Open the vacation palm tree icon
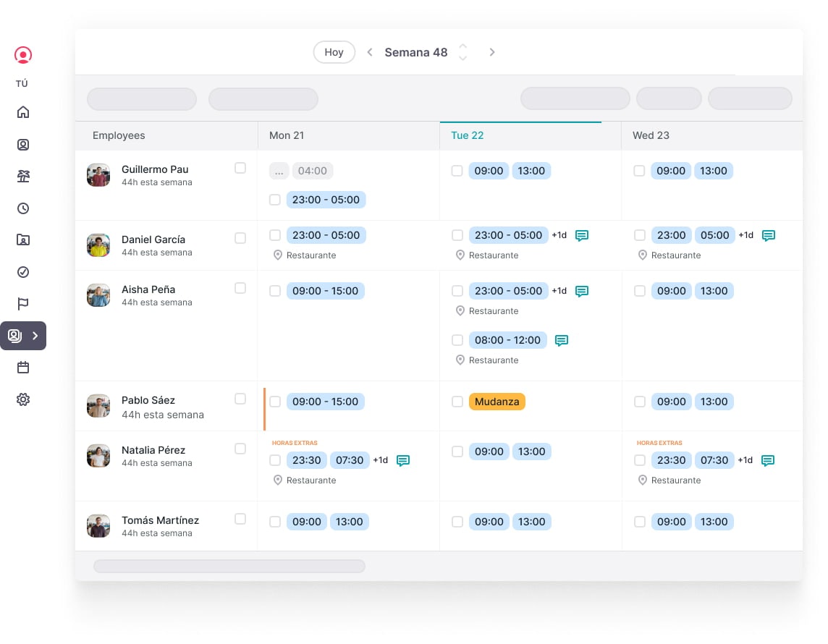828x644 pixels. (22, 177)
